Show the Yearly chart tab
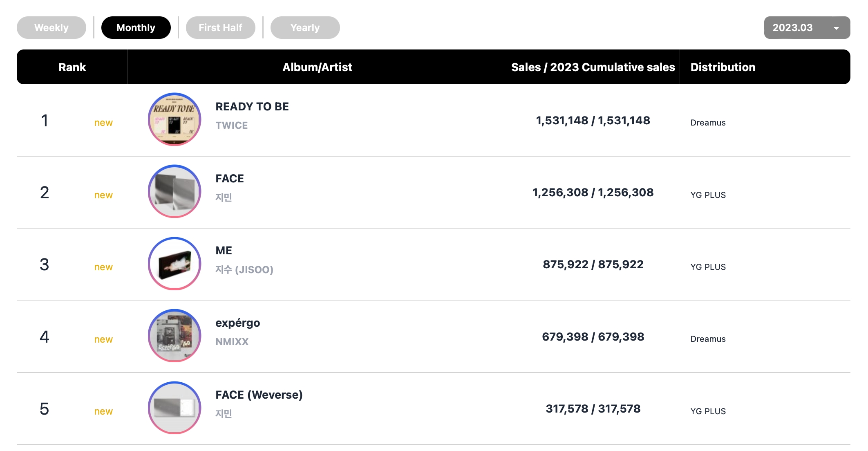Screen dimensions: 868x451 coord(305,28)
